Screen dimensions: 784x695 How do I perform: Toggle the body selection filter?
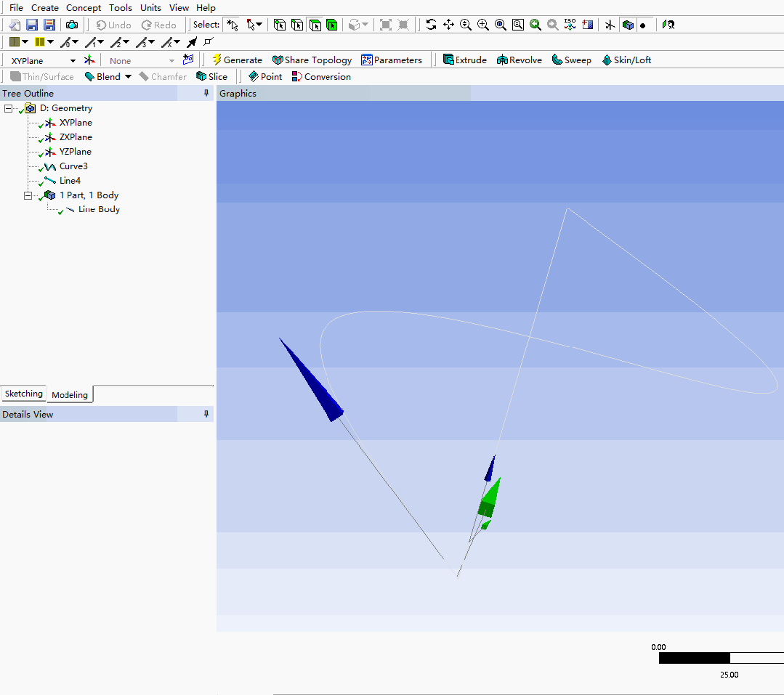332,25
